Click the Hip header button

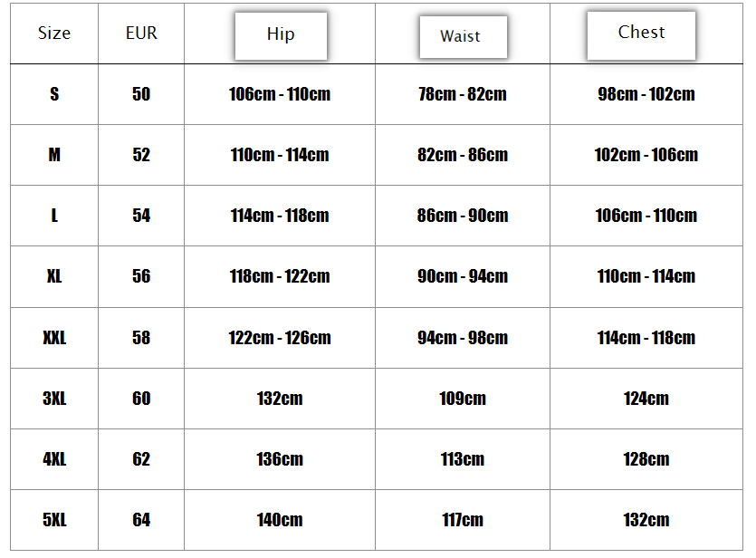pyautogui.click(x=281, y=36)
